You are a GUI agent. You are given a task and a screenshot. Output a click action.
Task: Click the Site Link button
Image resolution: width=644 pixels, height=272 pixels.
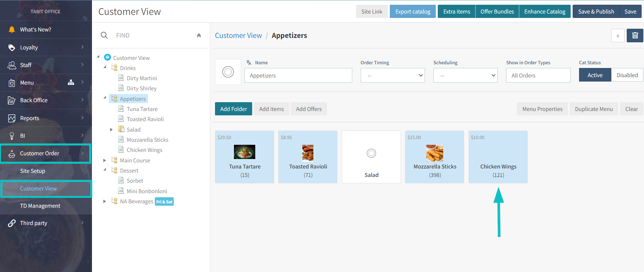[x=372, y=12]
